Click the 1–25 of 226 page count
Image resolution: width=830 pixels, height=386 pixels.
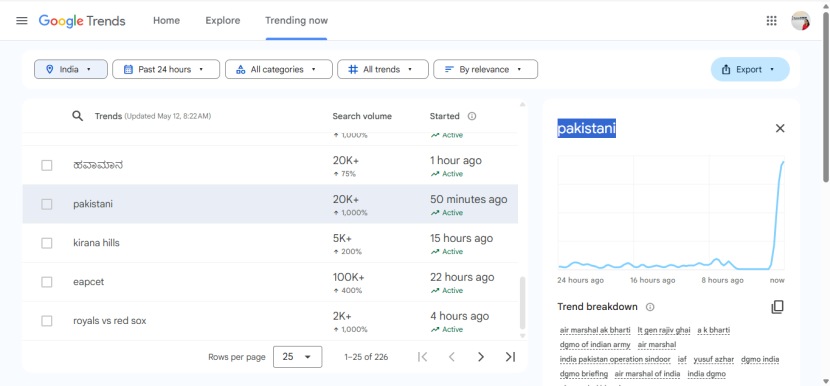tap(366, 357)
